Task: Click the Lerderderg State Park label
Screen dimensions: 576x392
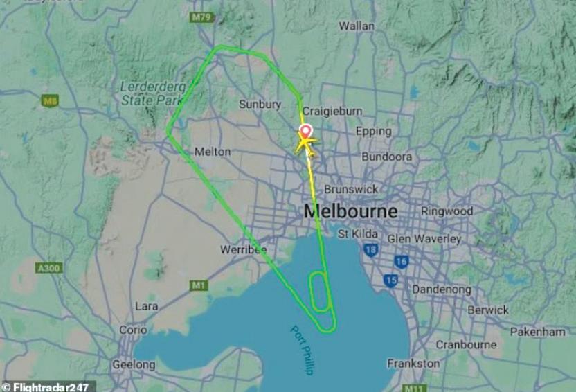Action: 153,93
